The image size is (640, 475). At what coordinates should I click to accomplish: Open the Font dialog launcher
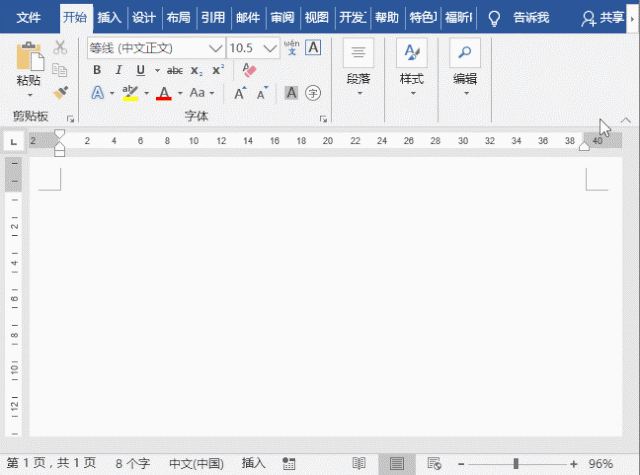pos(323,119)
